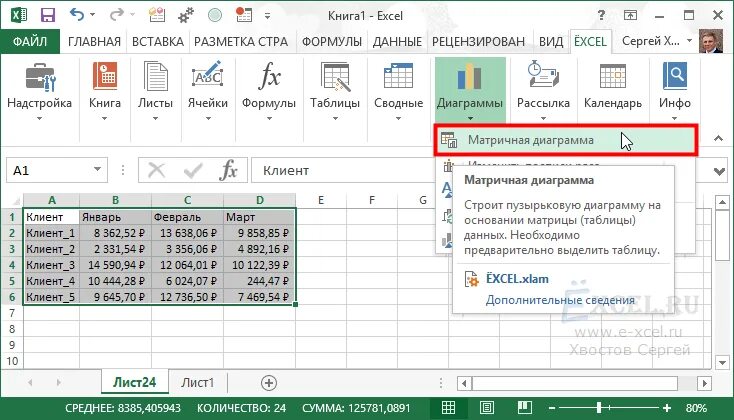
Task: Collapse the ribbon with the chevron
Action: pos(718,139)
